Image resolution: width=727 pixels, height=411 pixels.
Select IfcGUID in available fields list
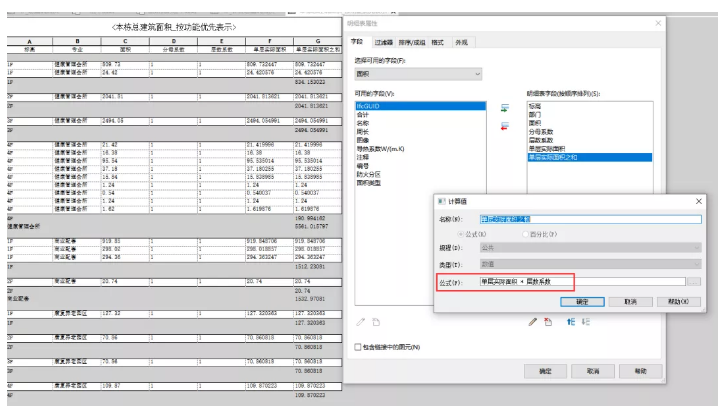[421, 106]
